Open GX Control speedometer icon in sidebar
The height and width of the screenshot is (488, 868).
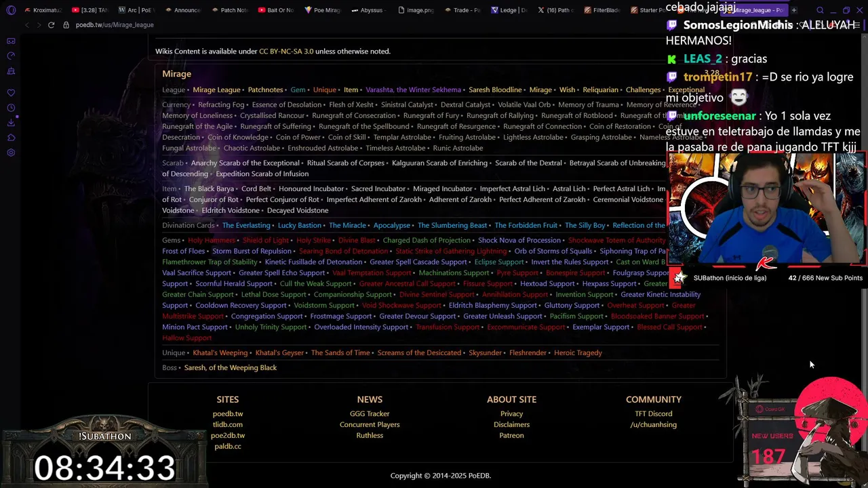click(11, 56)
